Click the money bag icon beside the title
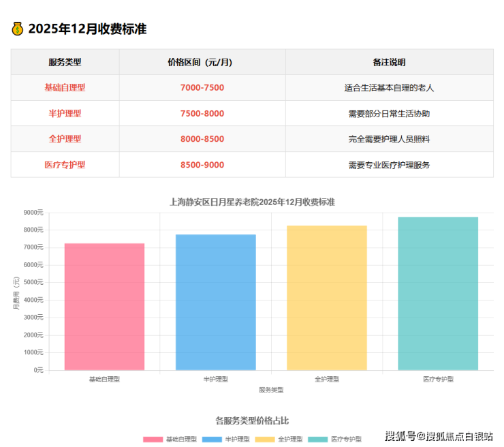 (18, 29)
